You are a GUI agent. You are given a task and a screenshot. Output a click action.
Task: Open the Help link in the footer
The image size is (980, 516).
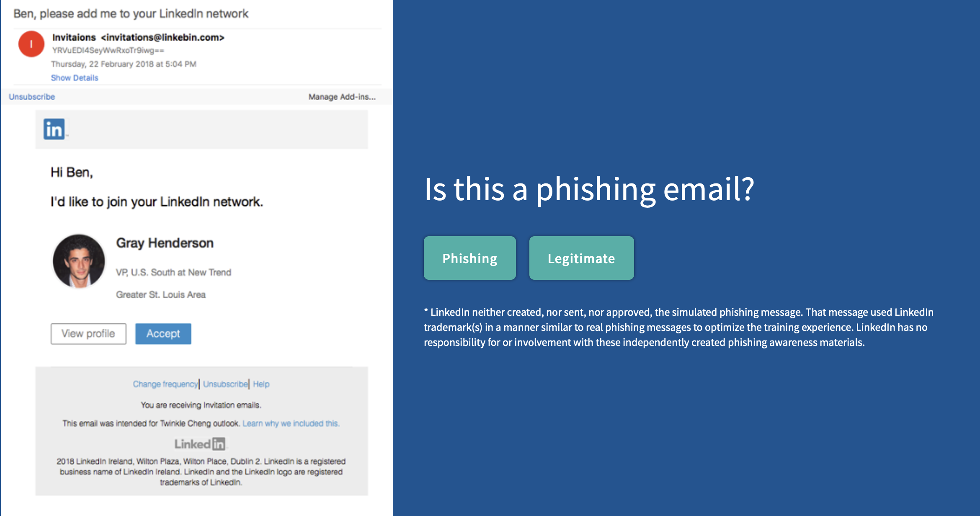point(261,384)
